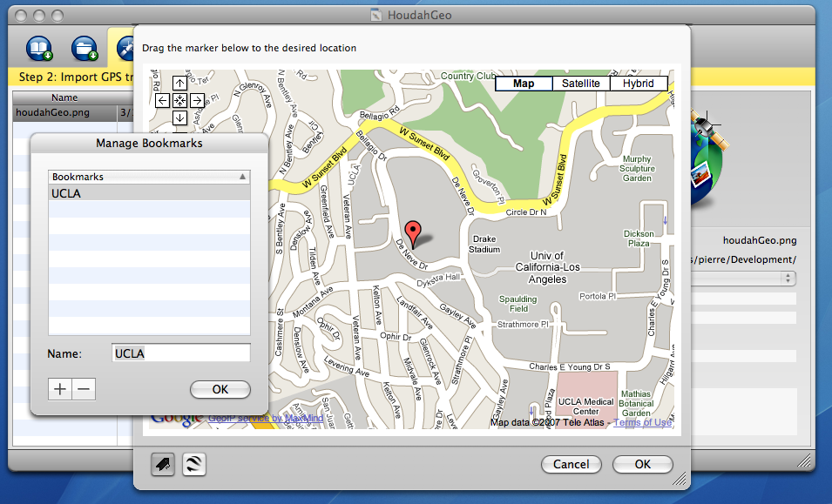Click the Country Club label on the map
This screenshot has width=832, height=504.
(468, 76)
